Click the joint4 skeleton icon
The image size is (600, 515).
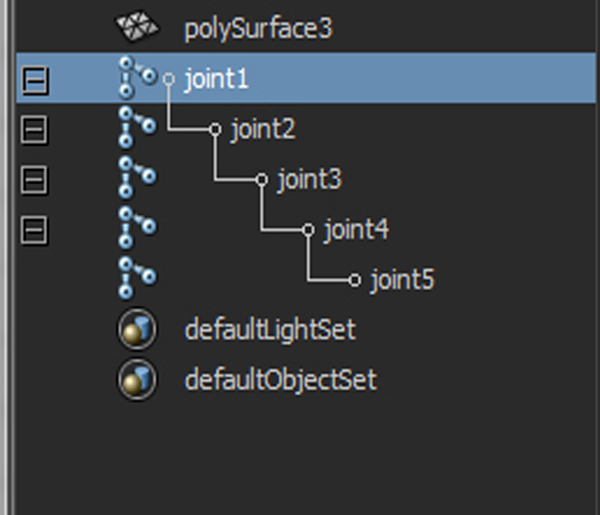(137, 228)
